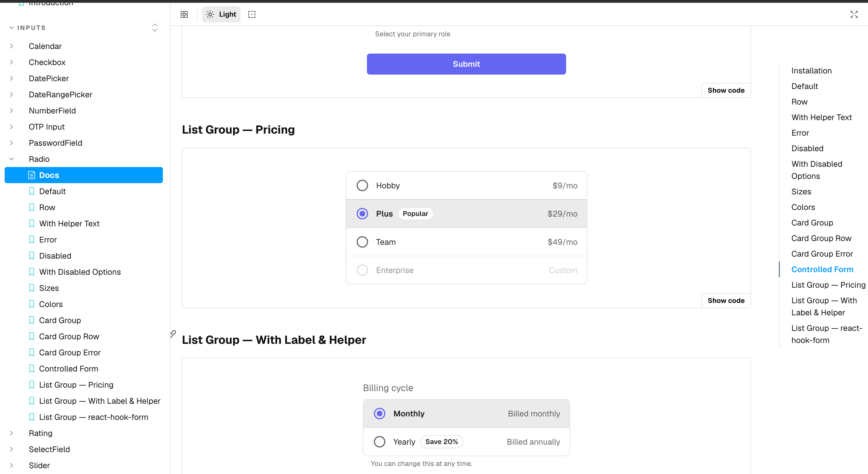Expand the Slider tree node
This screenshot has height=474, width=868.
pos(12,466)
